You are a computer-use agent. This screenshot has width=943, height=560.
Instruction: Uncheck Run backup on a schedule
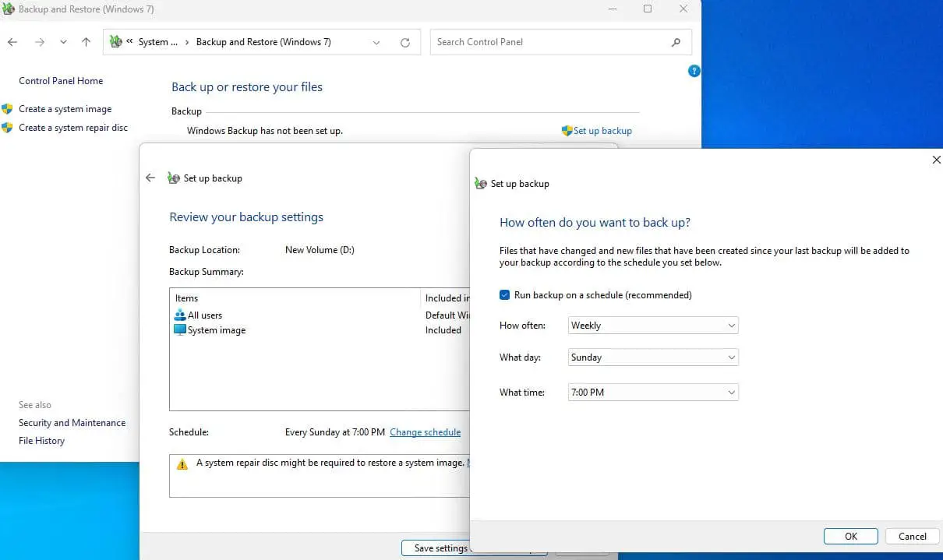click(505, 295)
